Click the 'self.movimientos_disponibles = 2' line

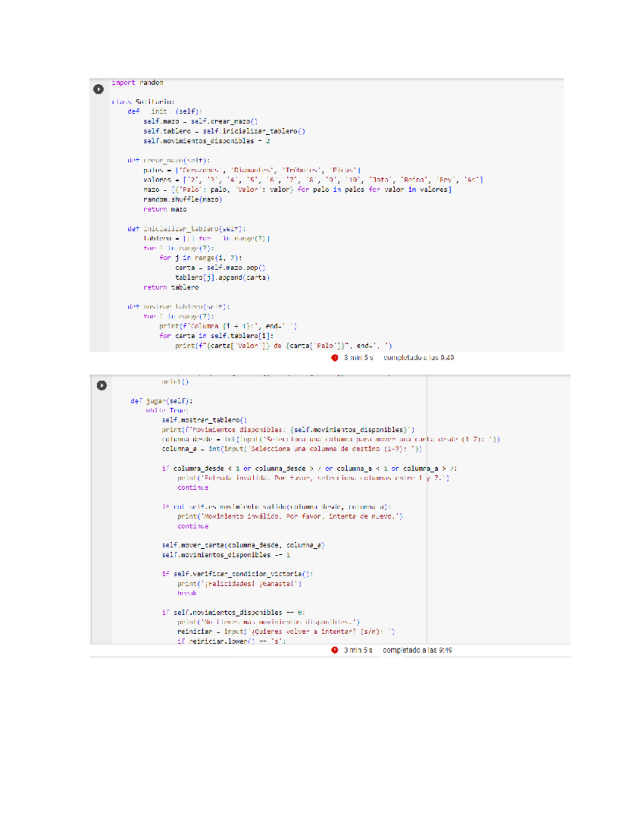pyautogui.click(x=206, y=141)
